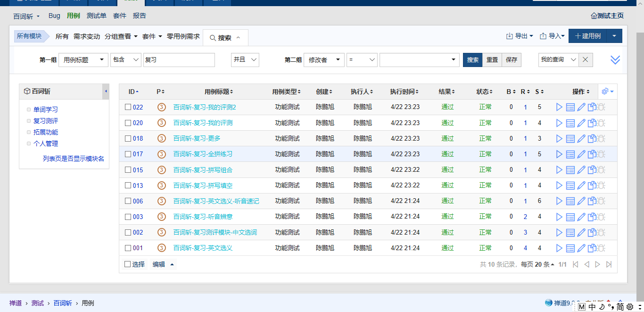Click the 重置 reset button
This screenshot has width=644, height=312.
point(492,60)
